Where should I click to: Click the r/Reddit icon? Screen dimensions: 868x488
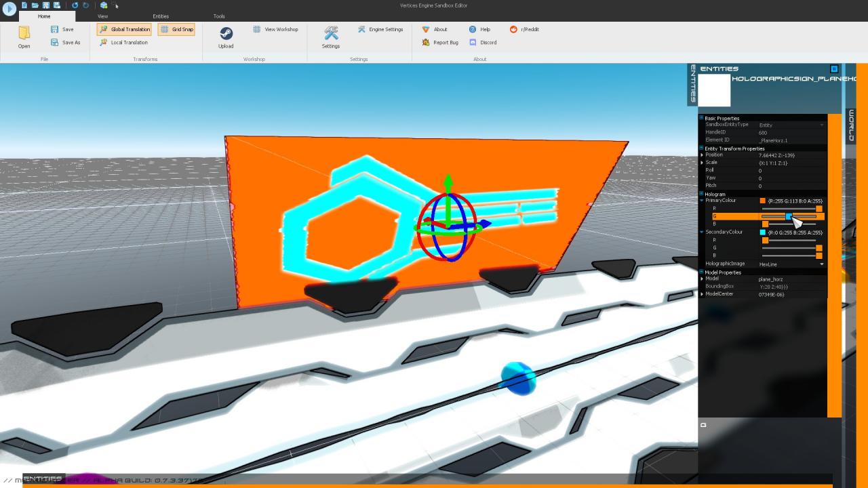point(513,29)
